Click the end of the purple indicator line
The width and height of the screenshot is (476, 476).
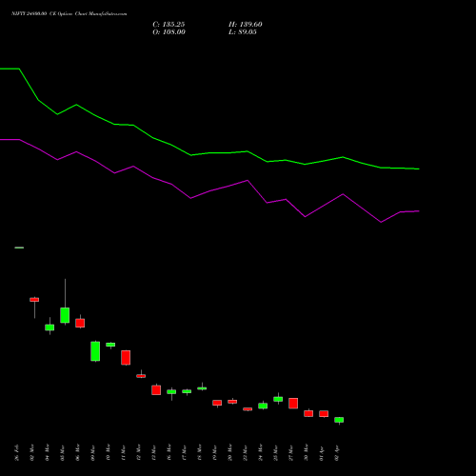pyautogui.click(x=419, y=211)
